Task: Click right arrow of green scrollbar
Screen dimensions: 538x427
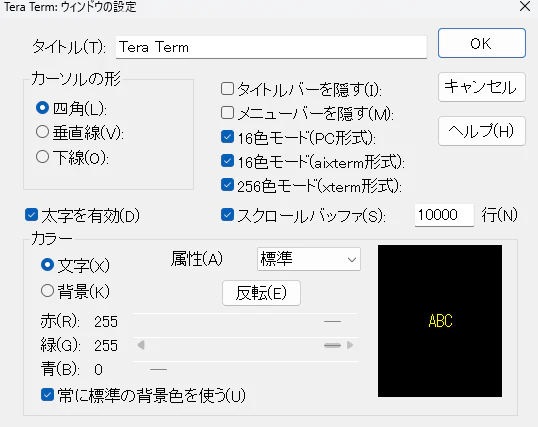Action: pyautogui.click(x=350, y=345)
